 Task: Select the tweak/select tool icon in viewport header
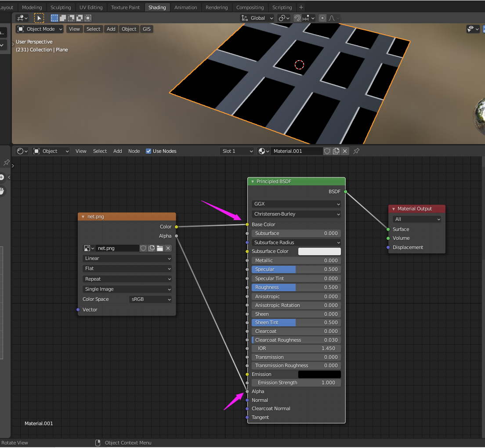(39, 18)
